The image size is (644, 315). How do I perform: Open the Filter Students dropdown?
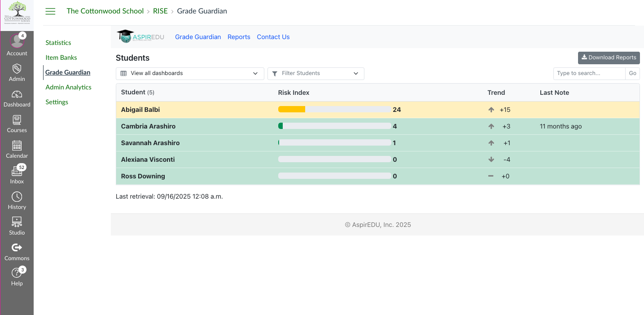point(315,73)
